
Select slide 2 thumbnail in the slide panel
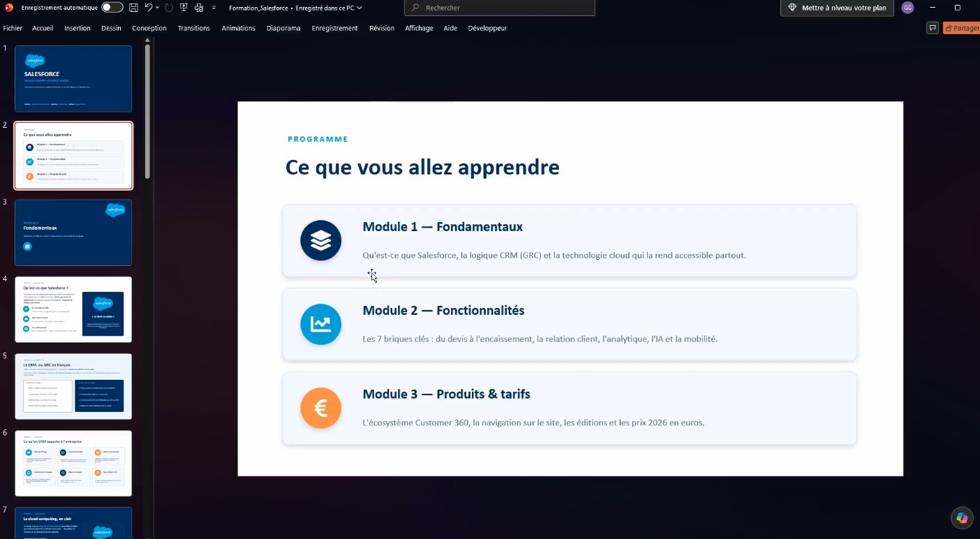coord(73,156)
